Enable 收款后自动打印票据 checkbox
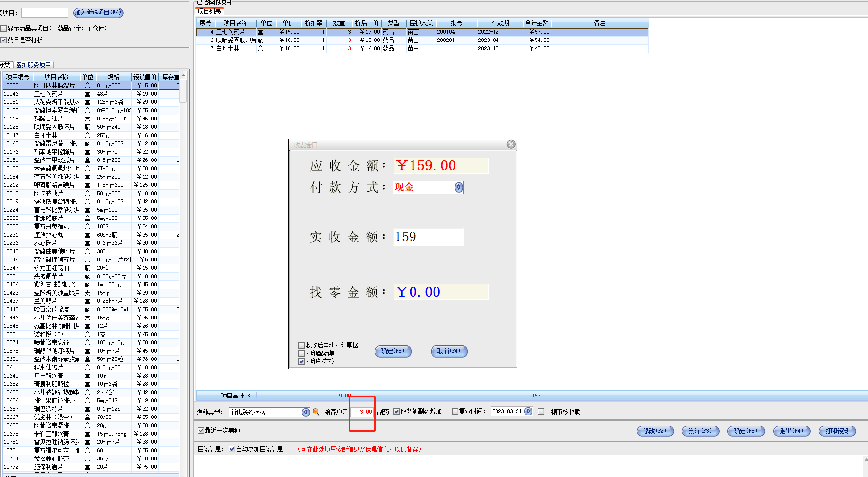Viewport: 868px width, 477px height. (x=302, y=345)
